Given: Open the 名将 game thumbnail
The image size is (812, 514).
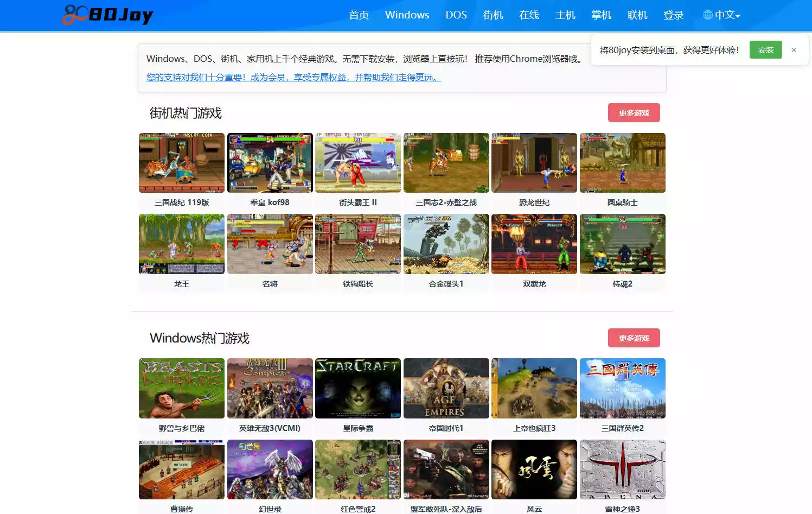Looking at the screenshot, I should click(270, 244).
